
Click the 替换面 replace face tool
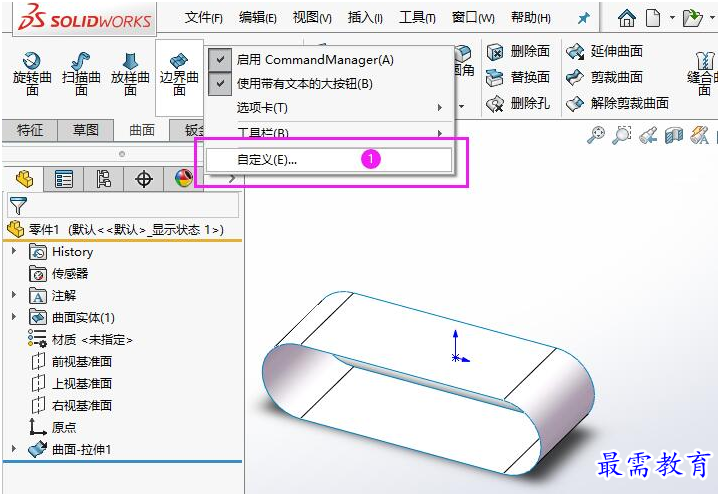pos(518,77)
